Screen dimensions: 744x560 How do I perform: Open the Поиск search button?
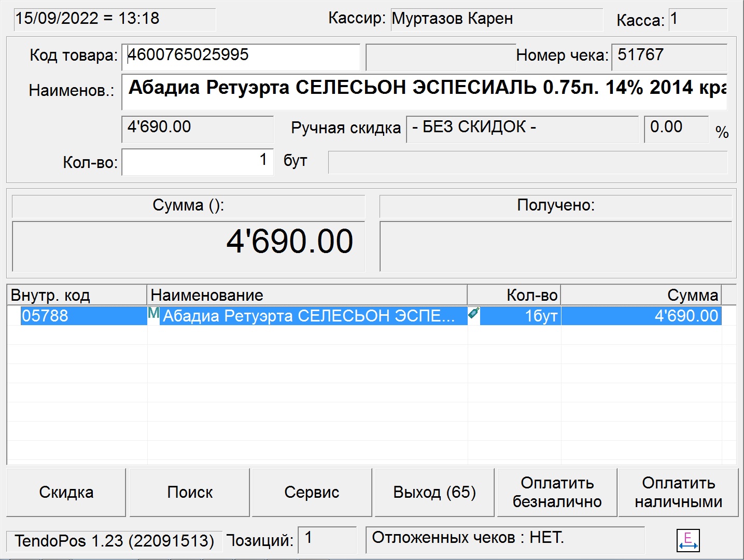coord(190,492)
